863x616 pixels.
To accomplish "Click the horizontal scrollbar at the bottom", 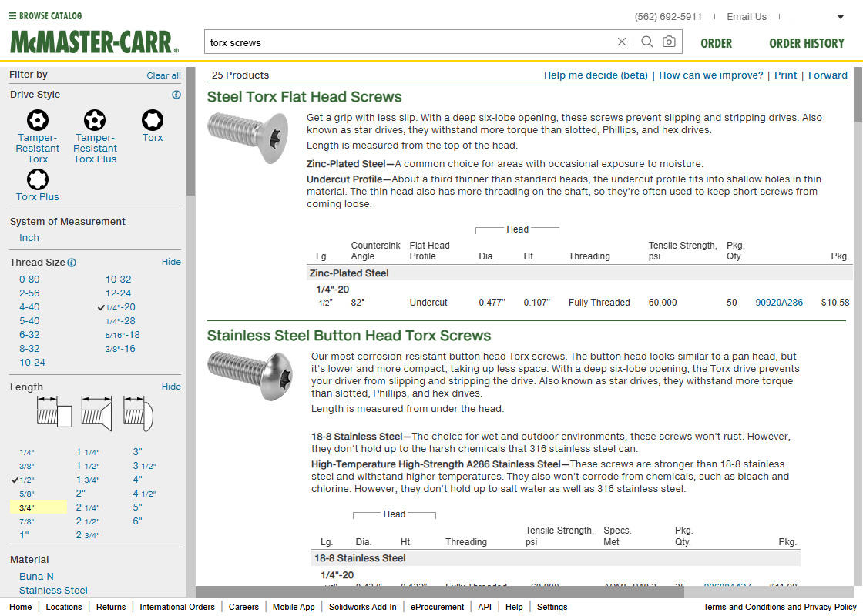I will [440, 592].
